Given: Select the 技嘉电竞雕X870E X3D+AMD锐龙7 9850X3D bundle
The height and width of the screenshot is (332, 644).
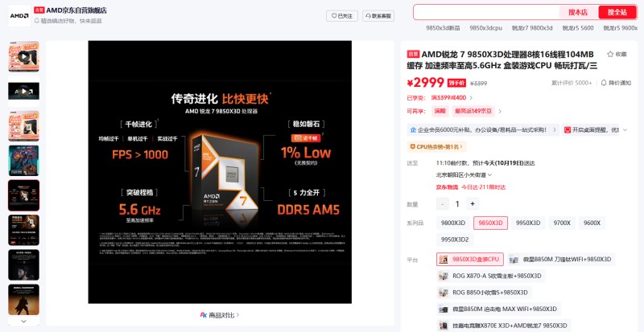Looking at the screenshot, I should pyautogui.click(x=504, y=326).
